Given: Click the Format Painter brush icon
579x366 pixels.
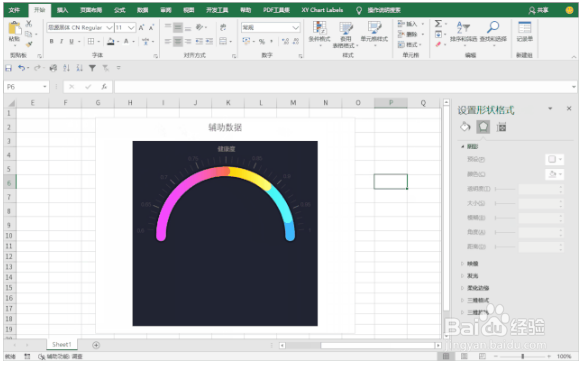Looking at the screenshot, I should (x=29, y=44).
